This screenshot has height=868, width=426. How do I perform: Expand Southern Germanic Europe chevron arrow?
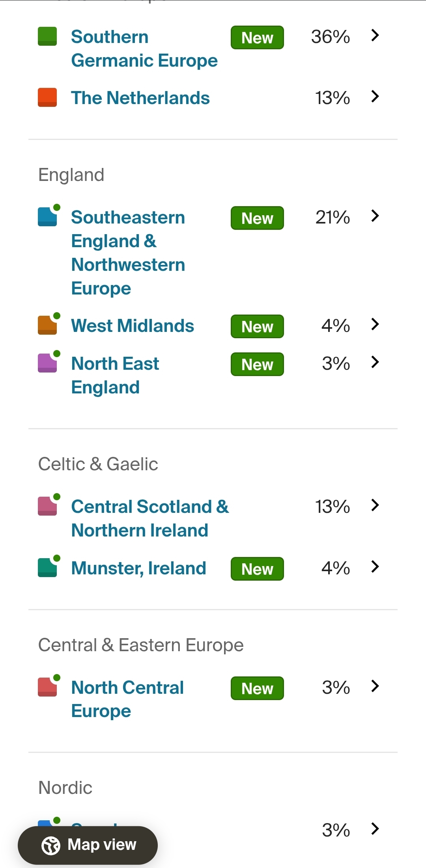pos(375,35)
